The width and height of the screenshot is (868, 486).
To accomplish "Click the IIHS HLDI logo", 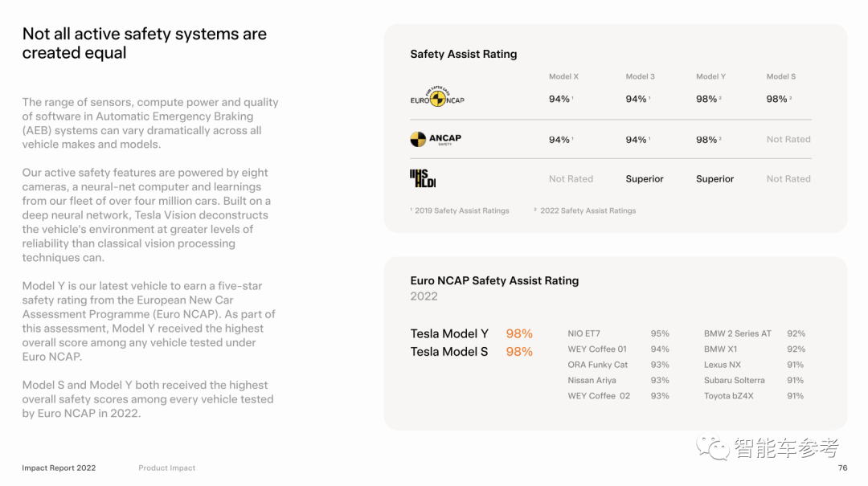I will (x=422, y=178).
